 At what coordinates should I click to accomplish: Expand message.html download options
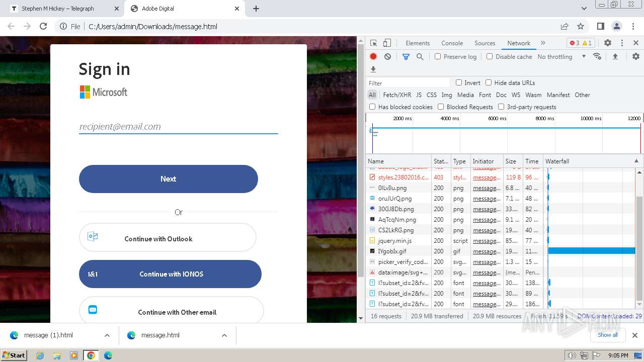pyautogui.click(x=224, y=335)
